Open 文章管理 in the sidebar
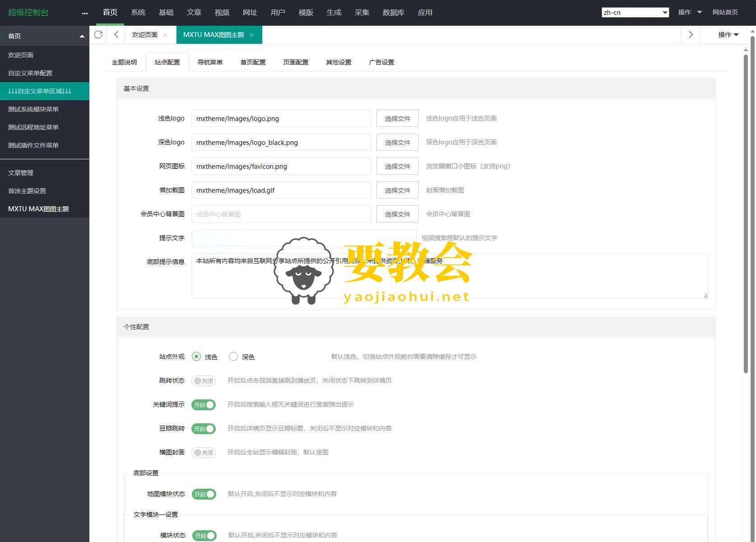Screen dimensions: 756x542 tap(45, 173)
